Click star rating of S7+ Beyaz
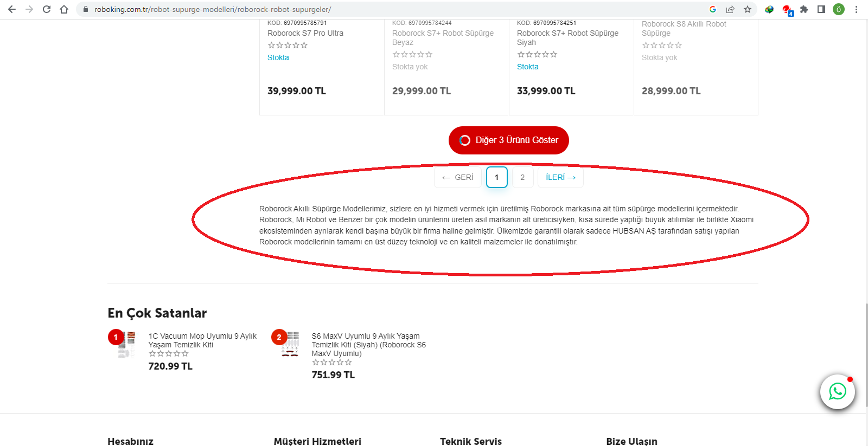The height and width of the screenshot is (446, 868). 412,55
